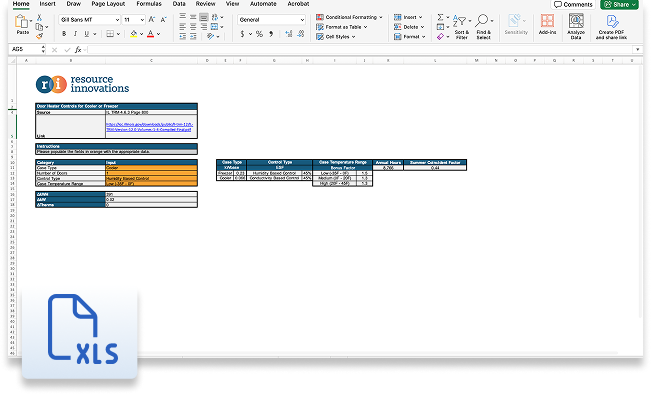Click the Paste clipboard icon
Screen dimensions: 652x395
tap(21, 21)
